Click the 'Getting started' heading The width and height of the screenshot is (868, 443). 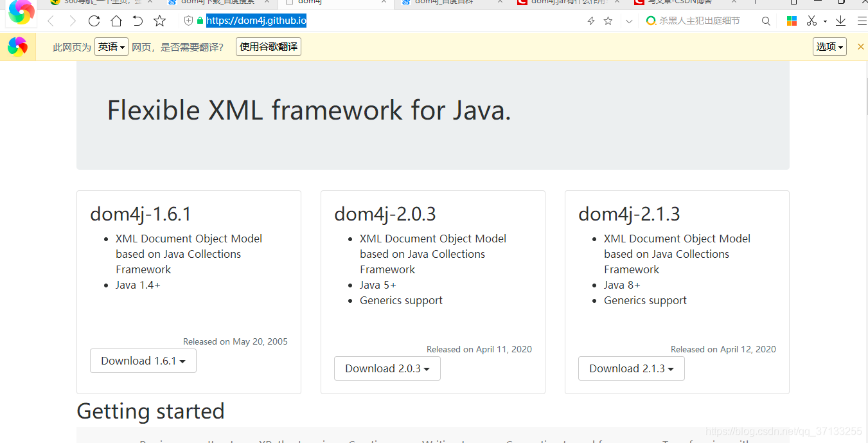[x=150, y=411]
